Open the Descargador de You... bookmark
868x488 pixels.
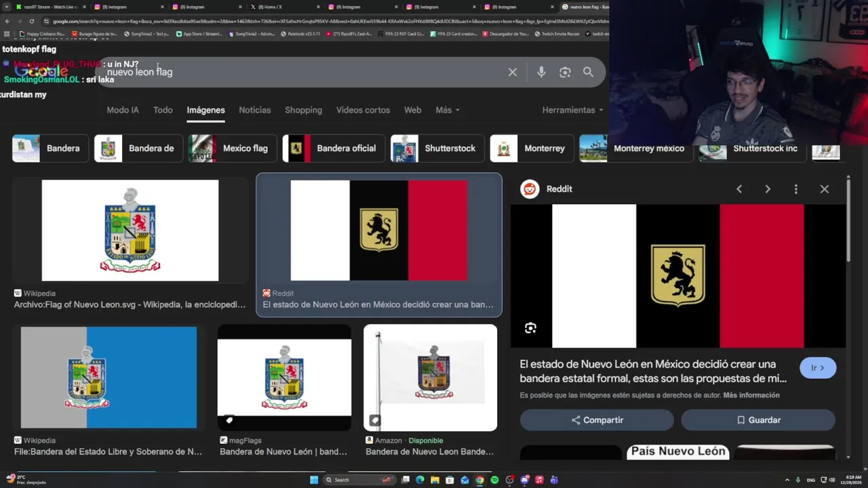pos(506,33)
